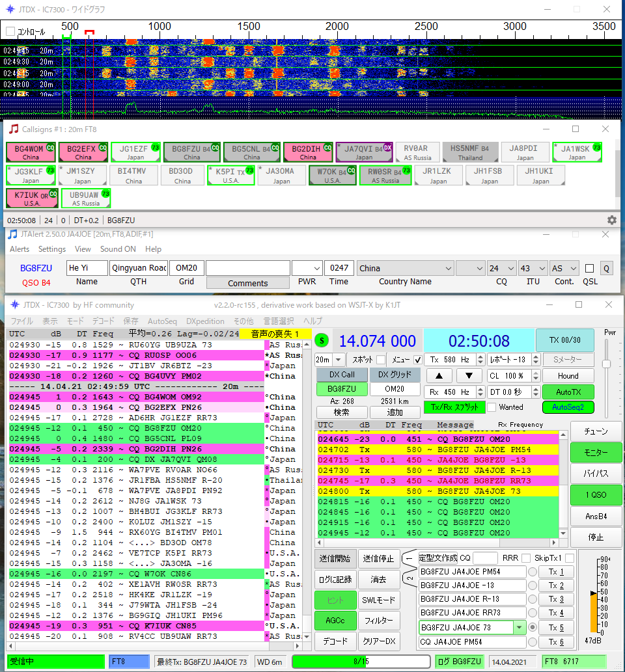Open the Alerts menu in JTAlert
625x672 pixels.
coord(19,249)
